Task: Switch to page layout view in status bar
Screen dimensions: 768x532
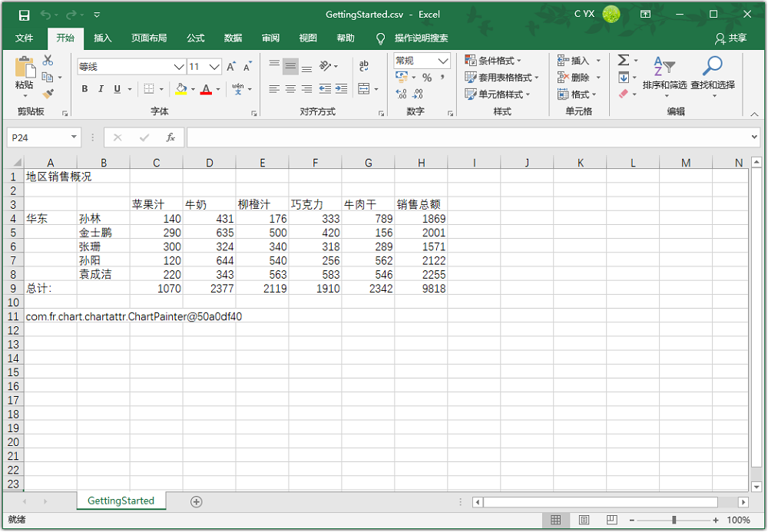Action: tap(584, 520)
